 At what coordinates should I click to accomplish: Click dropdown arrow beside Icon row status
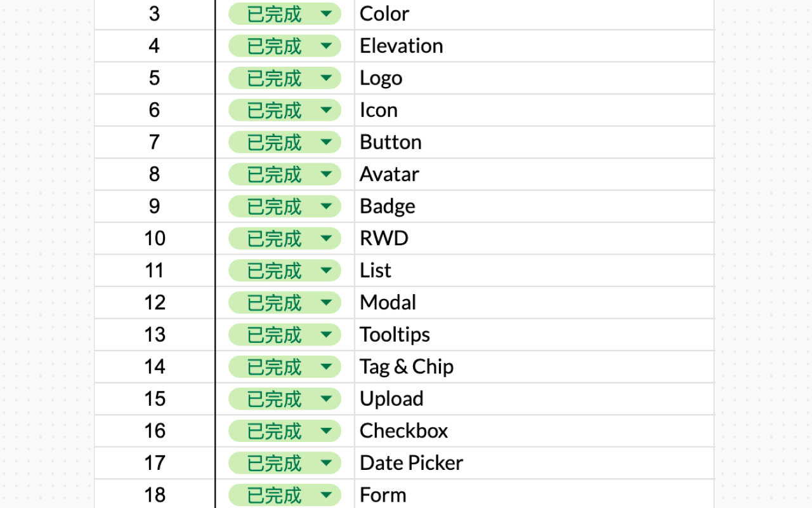click(326, 110)
